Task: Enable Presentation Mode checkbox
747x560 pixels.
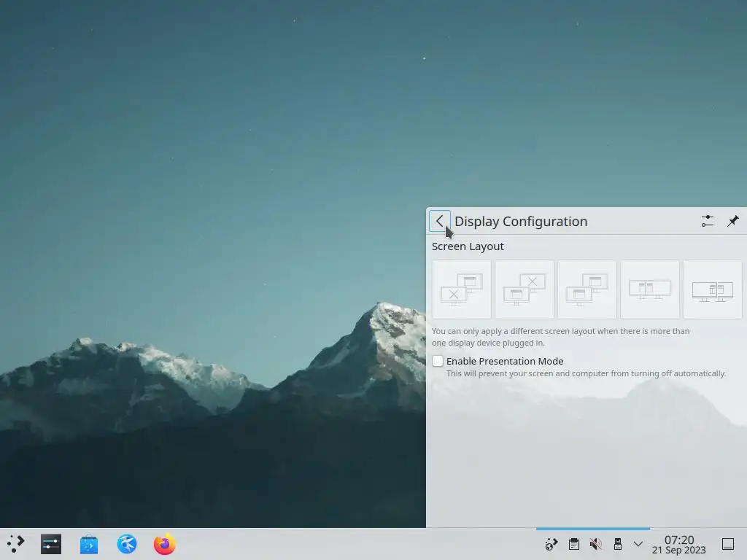Action: 438,361
